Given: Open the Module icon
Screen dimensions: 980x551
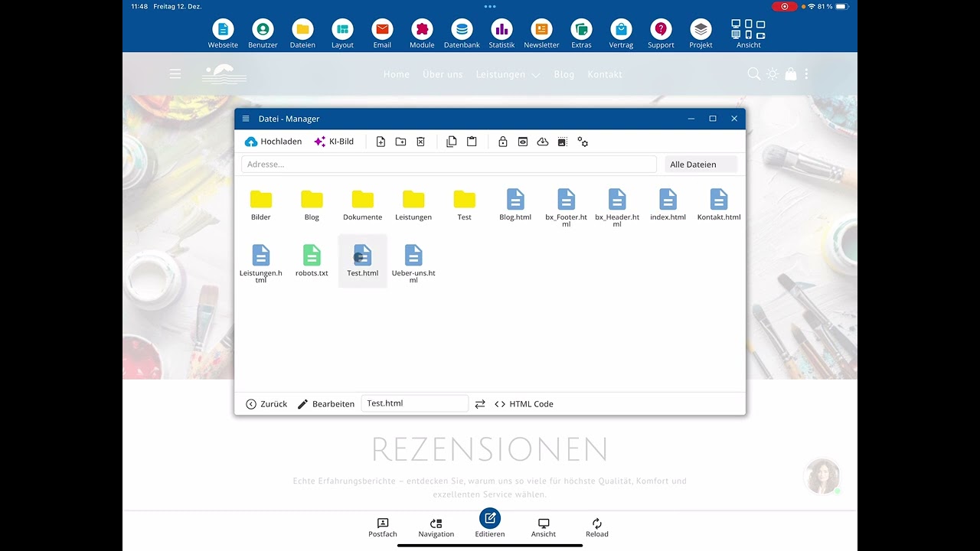Looking at the screenshot, I should click(422, 34).
